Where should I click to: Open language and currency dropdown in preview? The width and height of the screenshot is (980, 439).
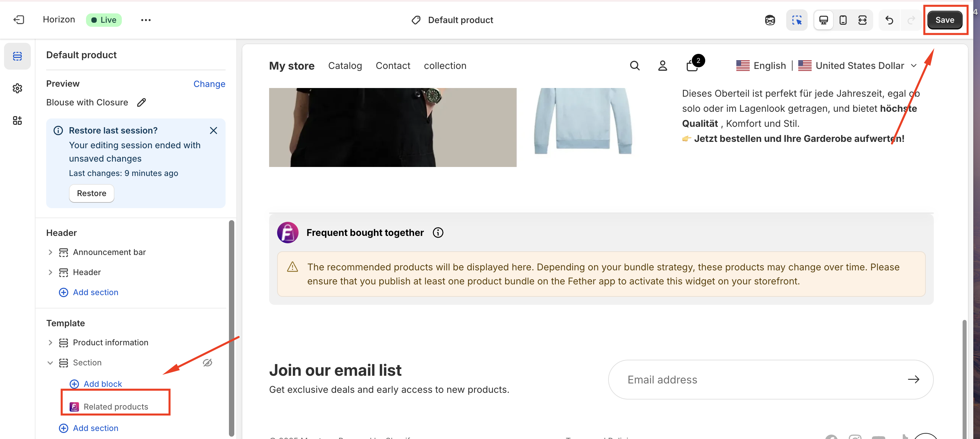pos(913,66)
